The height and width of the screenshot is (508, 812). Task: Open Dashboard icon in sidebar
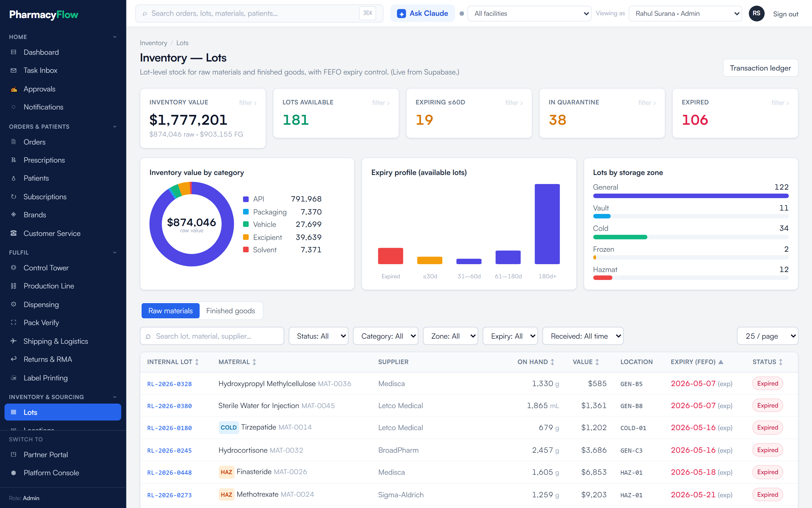pyautogui.click(x=14, y=52)
